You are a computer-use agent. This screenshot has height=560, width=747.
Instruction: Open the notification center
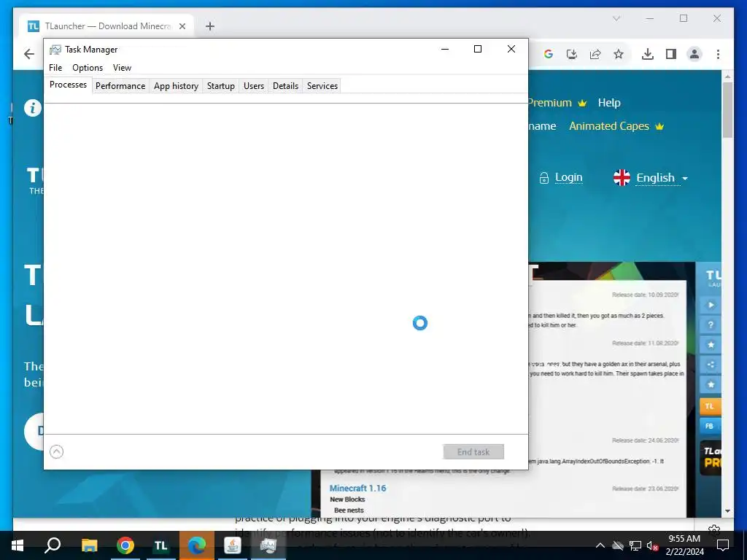723,545
